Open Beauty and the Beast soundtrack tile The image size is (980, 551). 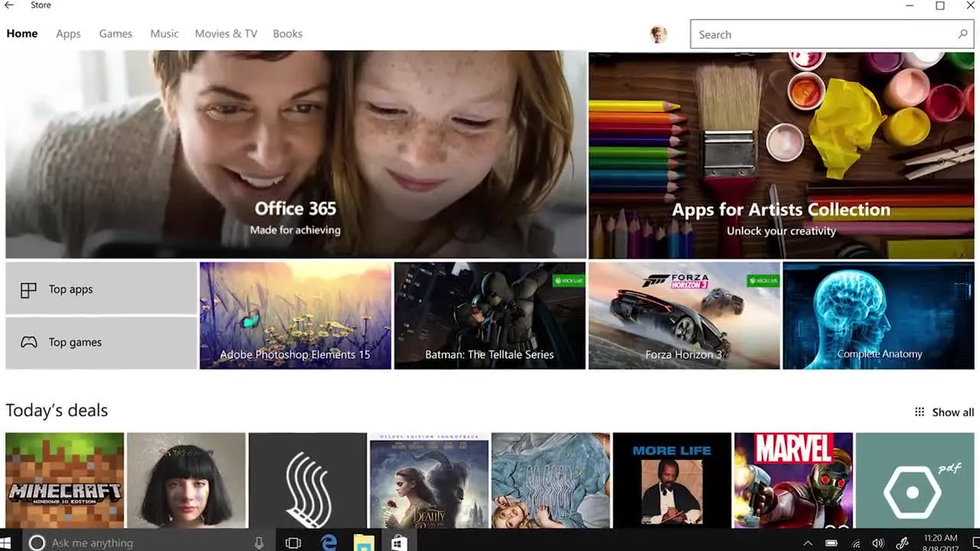429,481
